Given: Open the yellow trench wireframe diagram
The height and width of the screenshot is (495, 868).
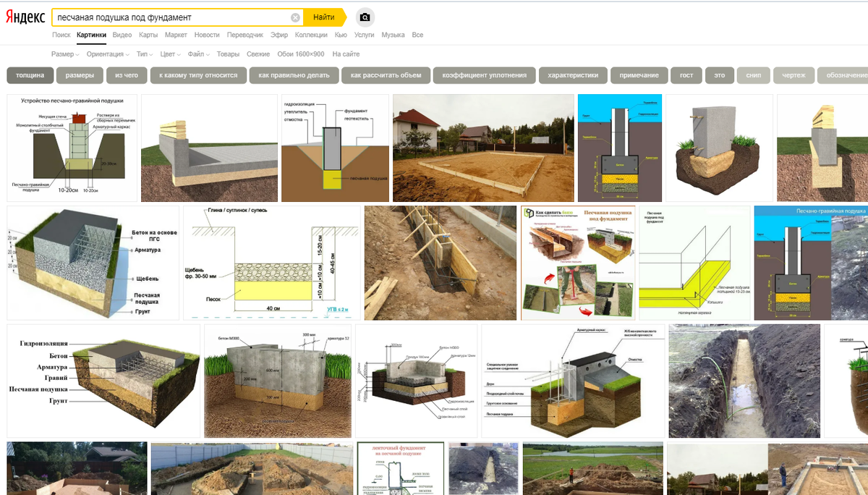Looking at the screenshot, I should point(695,263).
